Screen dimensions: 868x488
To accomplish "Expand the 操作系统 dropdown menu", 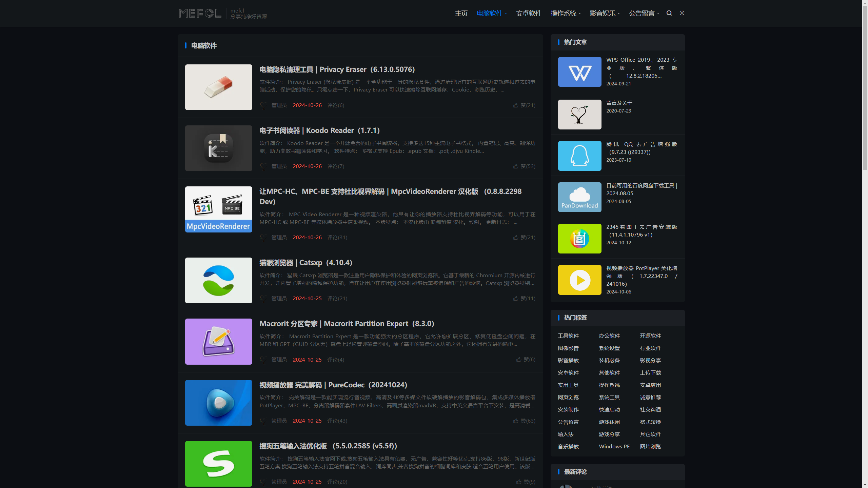I will coord(566,13).
